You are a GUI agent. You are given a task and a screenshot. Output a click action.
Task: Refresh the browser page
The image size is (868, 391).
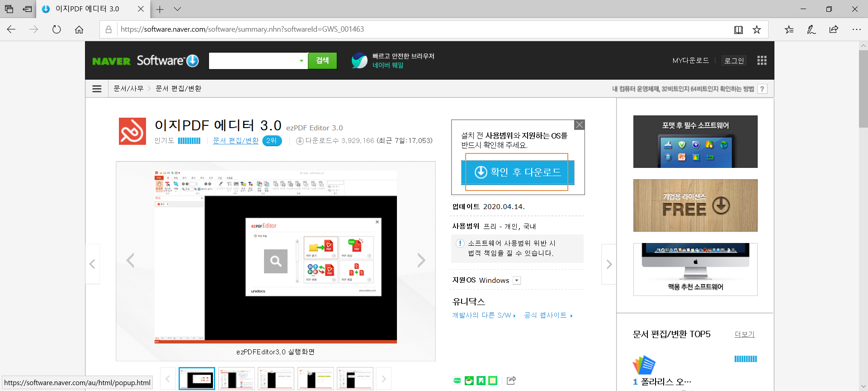pos(57,29)
